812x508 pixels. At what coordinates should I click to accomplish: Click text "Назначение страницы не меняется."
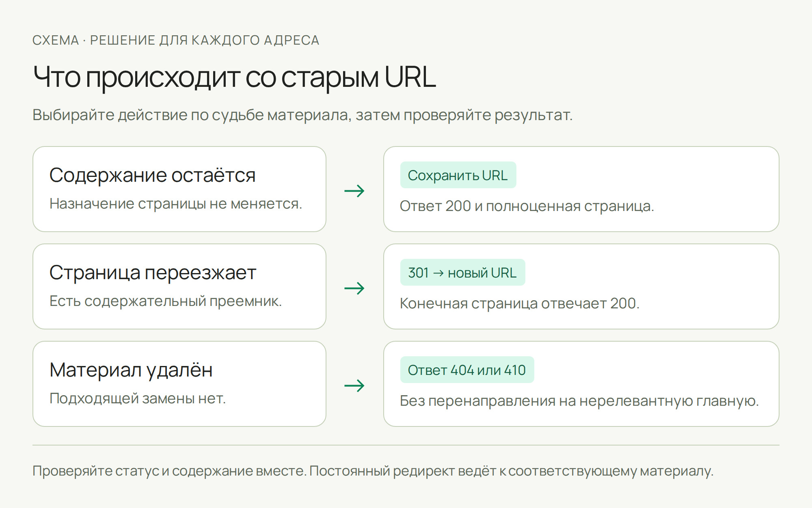click(x=176, y=204)
